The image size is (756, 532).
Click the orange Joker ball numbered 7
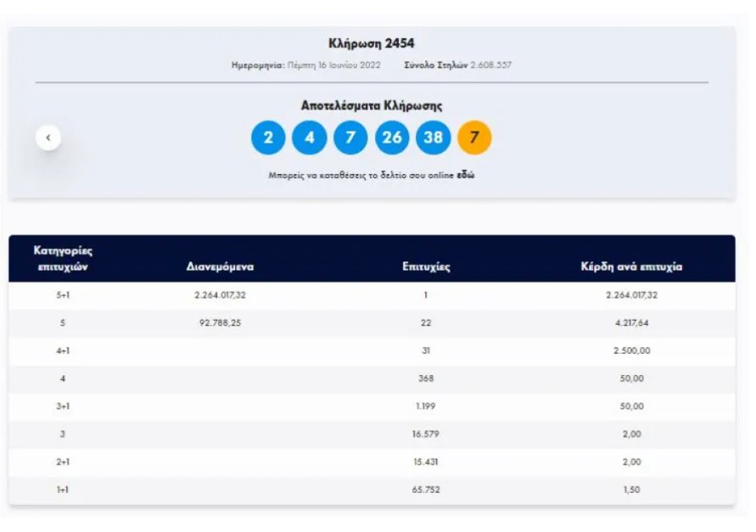pos(474,137)
